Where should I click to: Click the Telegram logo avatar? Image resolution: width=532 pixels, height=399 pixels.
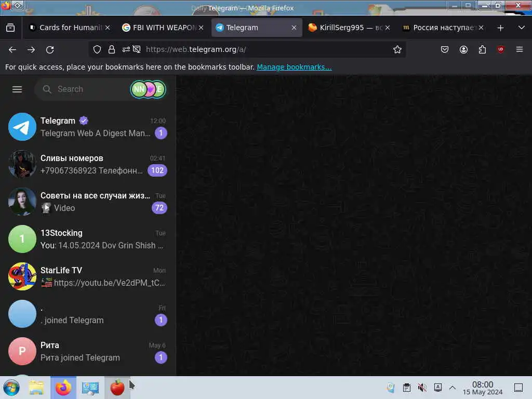[x=22, y=127]
